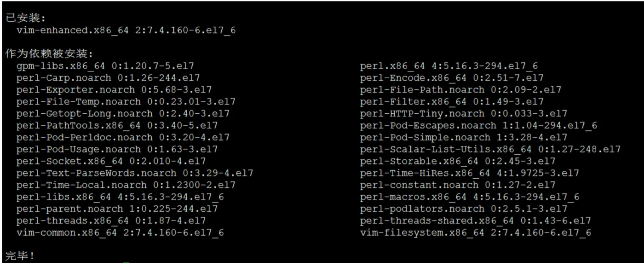Viewport: 644px width, 263px height.
Task: Click the perl-Socket.x86_64 entry
Action: point(111,161)
